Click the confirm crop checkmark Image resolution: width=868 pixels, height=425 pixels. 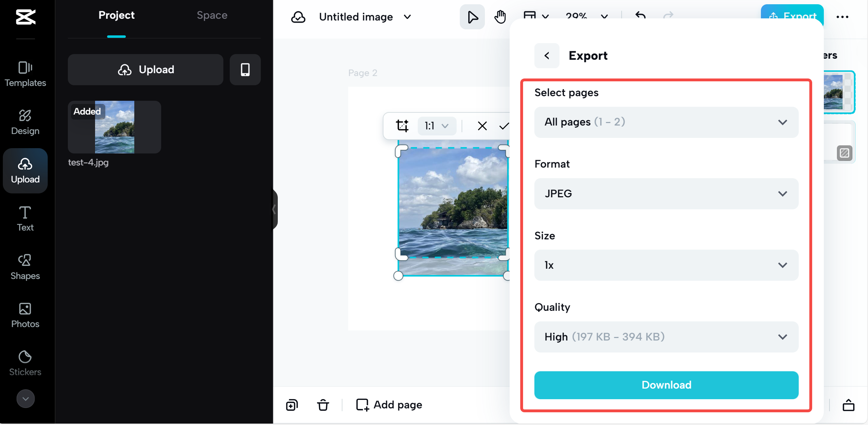(x=505, y=126)
